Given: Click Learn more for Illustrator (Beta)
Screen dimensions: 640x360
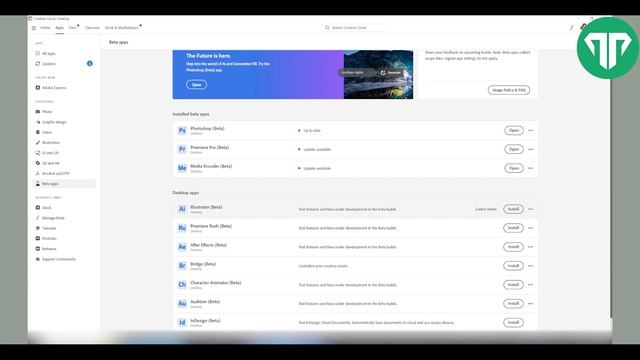Looking at the screenshot, I should [x=486, y=209].
